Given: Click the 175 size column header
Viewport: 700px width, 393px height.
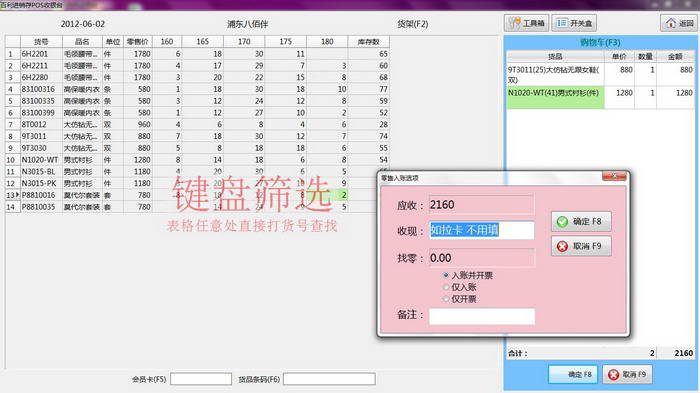Looking at the screenshot, I should tap(286, 42).
